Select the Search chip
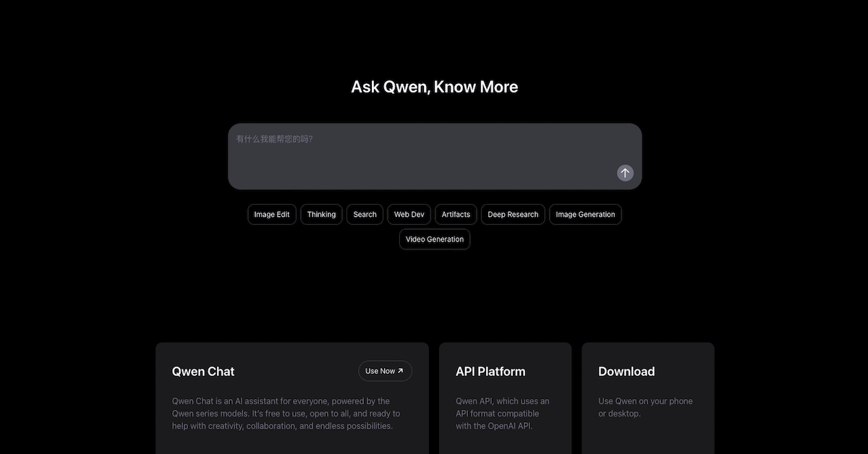This screenshot has width=868, height=454. pyautogui.click(x=365, y=215)
